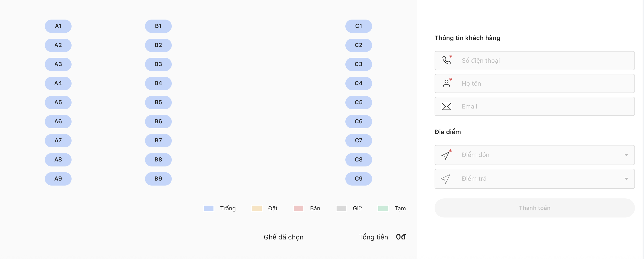Choose seat A7

point(58,140)
